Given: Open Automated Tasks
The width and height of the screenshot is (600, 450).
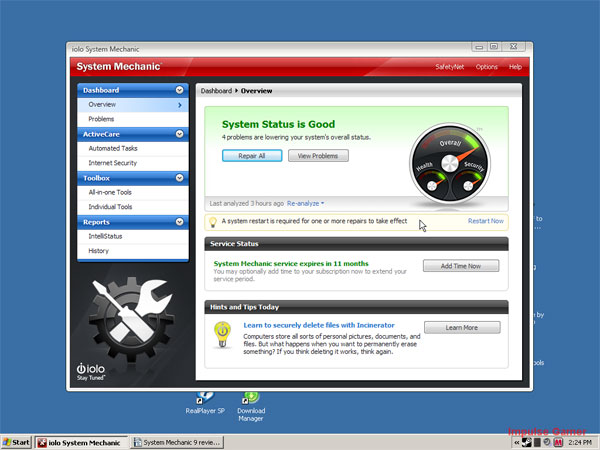Looking at the screenshot, I should (x=133, y=148).
